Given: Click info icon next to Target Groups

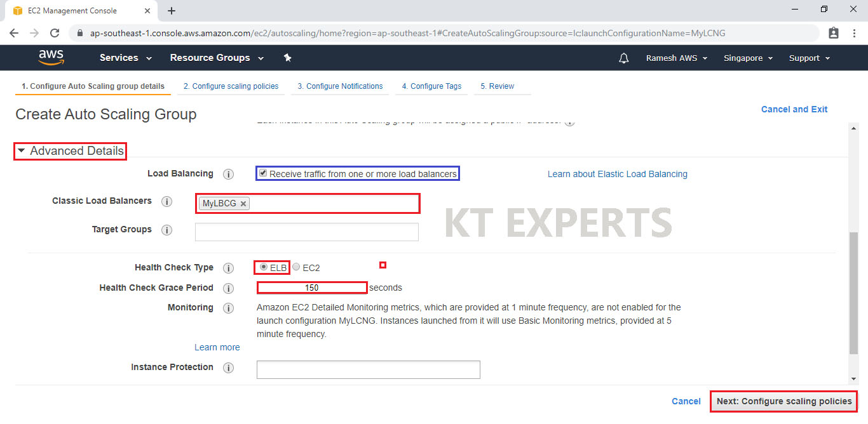Looking at the screenshot, I should pos(167,230).
